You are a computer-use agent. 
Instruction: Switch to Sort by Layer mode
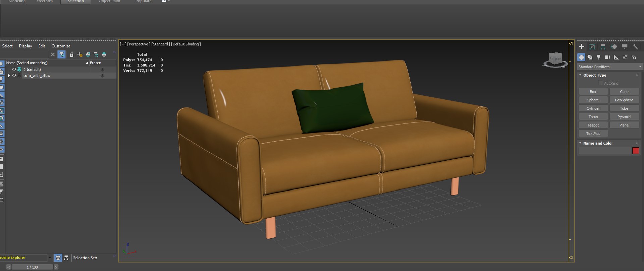tap(58, 258)
